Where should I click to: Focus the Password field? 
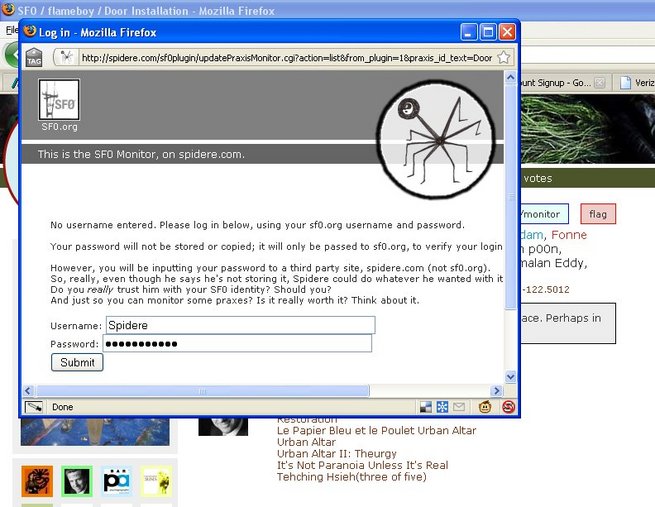pos(237,343)
